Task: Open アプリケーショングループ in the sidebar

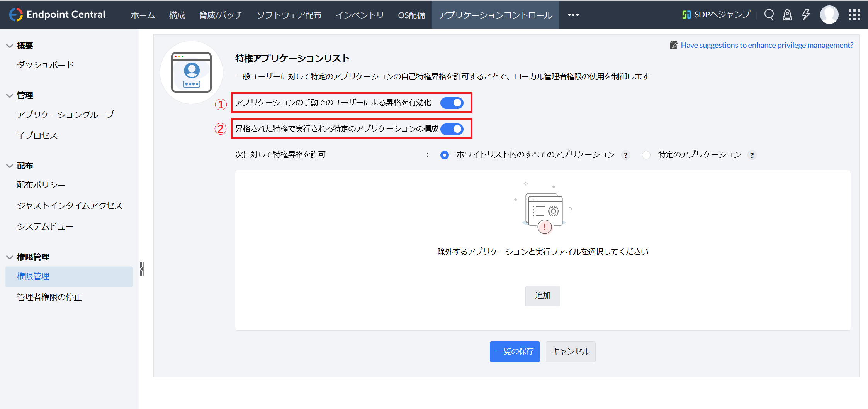Action: pyautogui.click(x=66, y=115)
